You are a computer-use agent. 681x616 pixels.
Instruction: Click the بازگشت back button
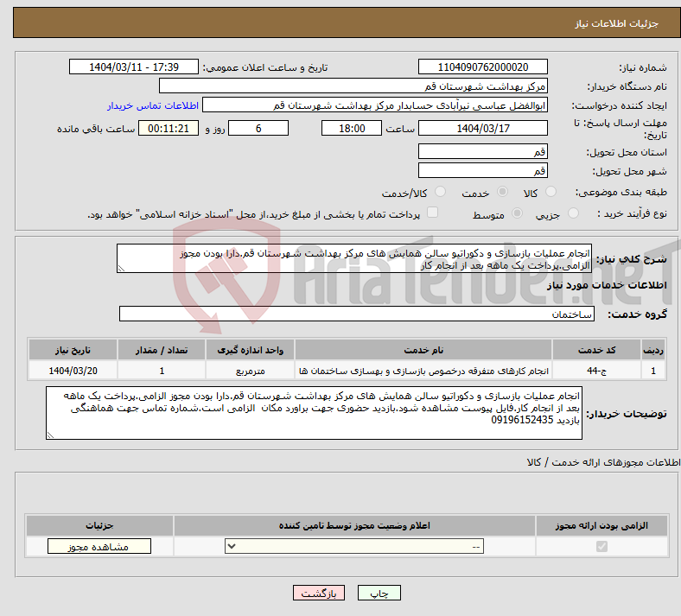319,593
